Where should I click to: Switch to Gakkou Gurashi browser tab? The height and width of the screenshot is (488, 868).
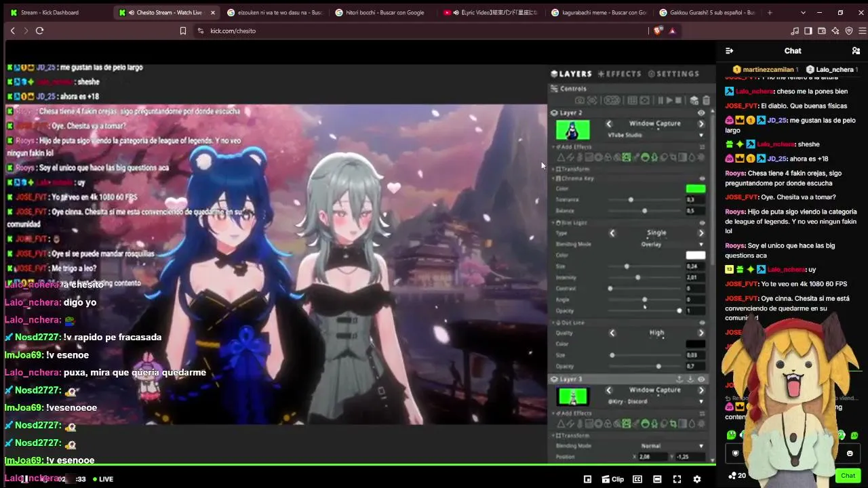pyautogui.click(x=707, y=12)
